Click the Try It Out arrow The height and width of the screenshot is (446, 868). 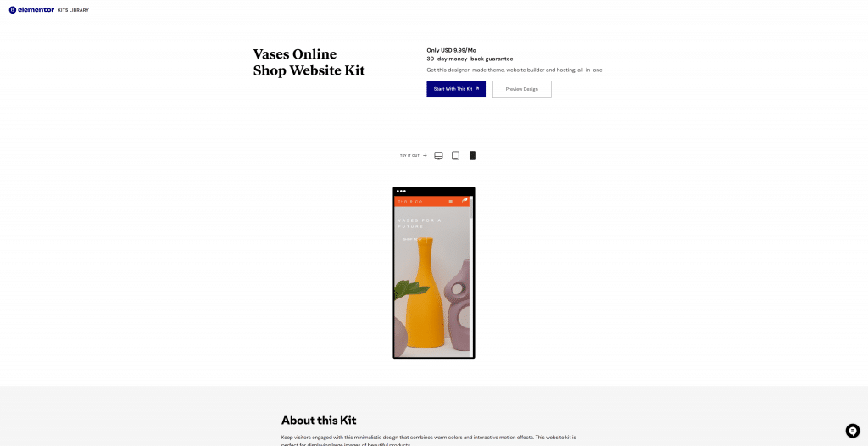click(x=426, y=156)
